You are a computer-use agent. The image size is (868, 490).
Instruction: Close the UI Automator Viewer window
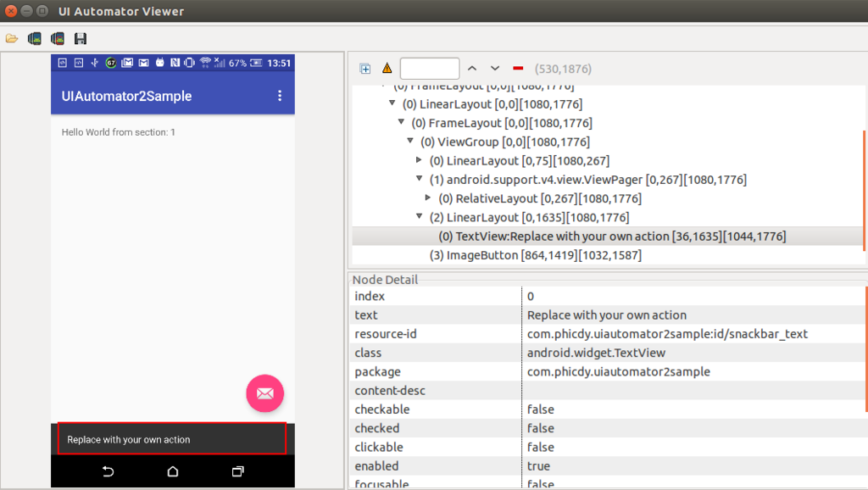pos(11,10)
